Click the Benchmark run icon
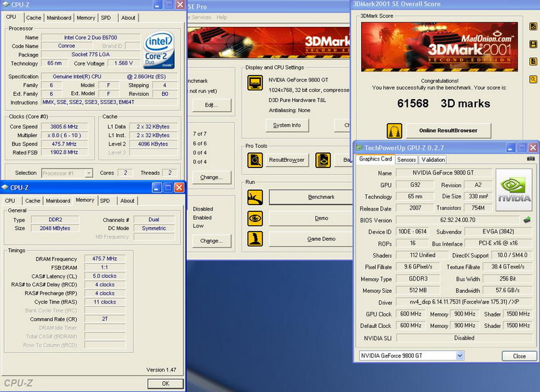 255,198
